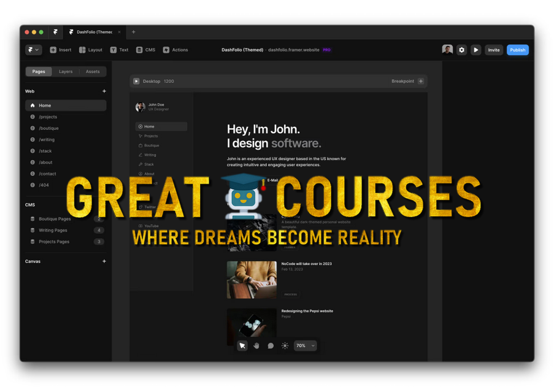
Task: Open the /writing page
Action: click(x=66, y=139)
